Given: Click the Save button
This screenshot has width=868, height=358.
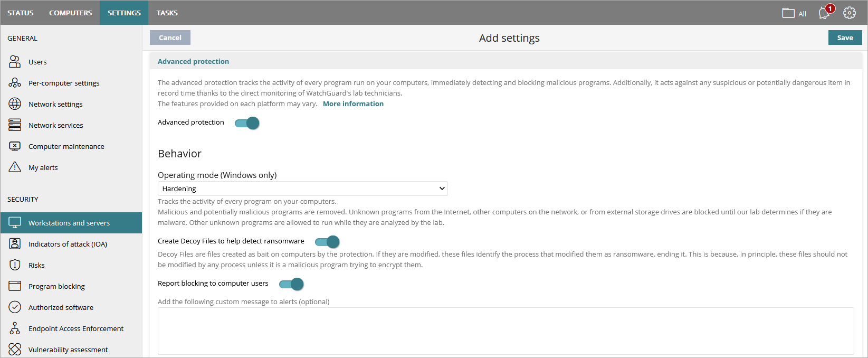Looking at the screenshot, I should pos(845,37).
